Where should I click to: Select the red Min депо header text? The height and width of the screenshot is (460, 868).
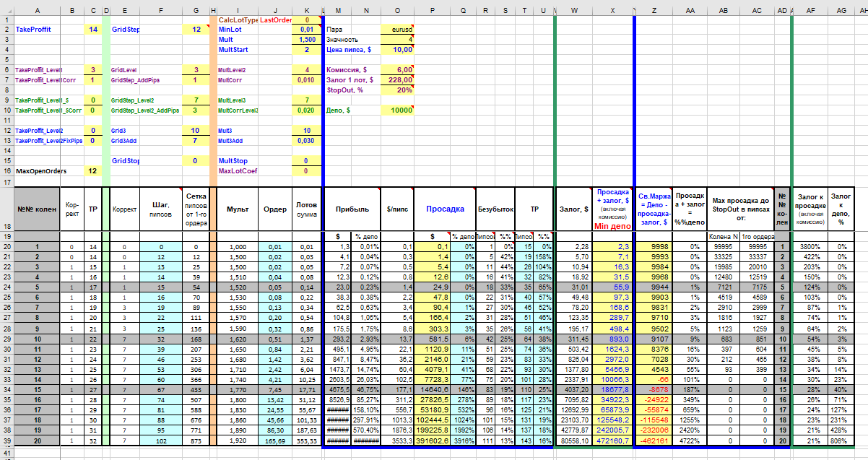coord(612,225)
